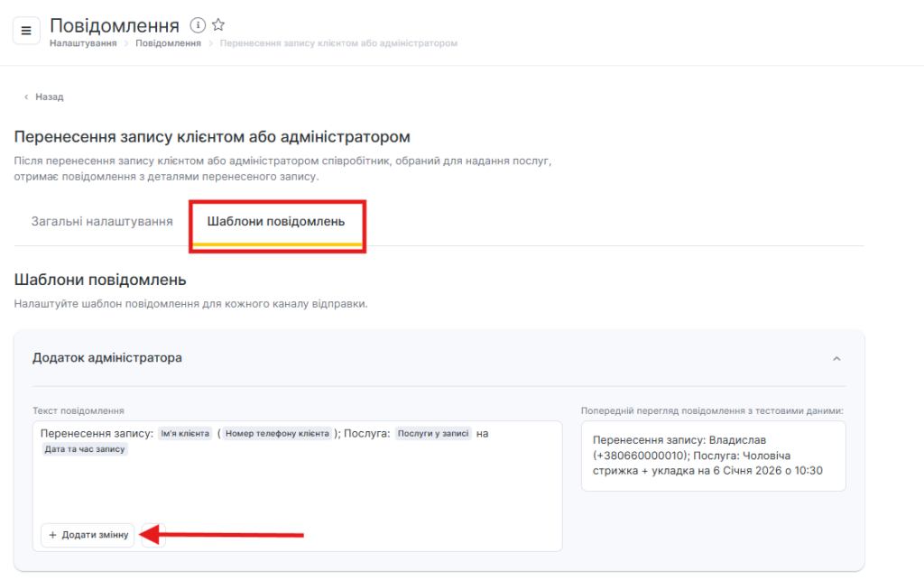Click inside the message text editor area
This screenshot has height=580, width=924.
(298, 487)
